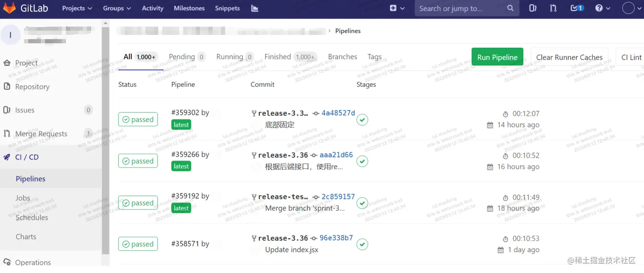Open the issues icon in navbar
This screenshot has width=644, height=273.
pyautogui.click(x=532, y=8)
